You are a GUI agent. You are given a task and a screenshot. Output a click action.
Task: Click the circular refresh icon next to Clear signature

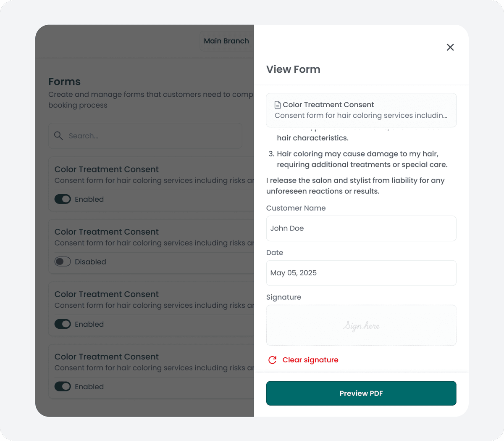pos(272,360)
